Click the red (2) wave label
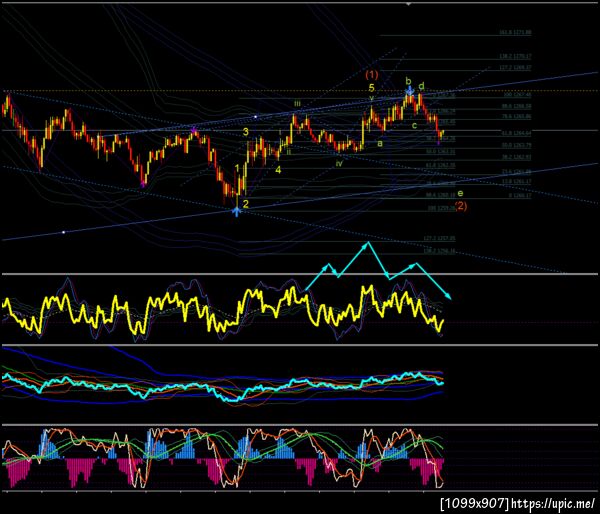 point(461,206)
